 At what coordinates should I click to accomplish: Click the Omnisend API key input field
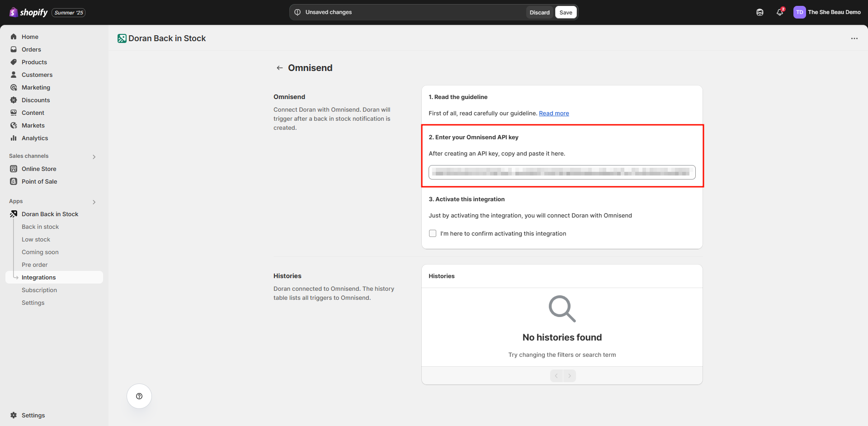click(x=562, y=172)
